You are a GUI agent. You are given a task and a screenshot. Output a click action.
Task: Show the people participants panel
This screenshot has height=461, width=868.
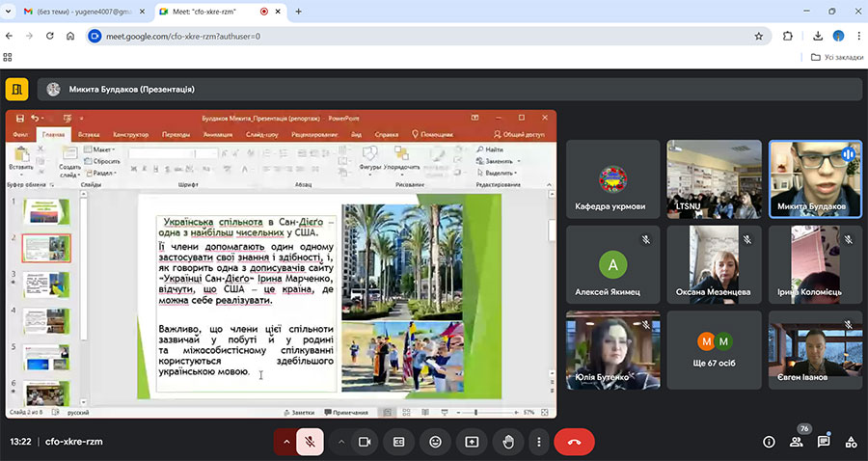point(797,442)
